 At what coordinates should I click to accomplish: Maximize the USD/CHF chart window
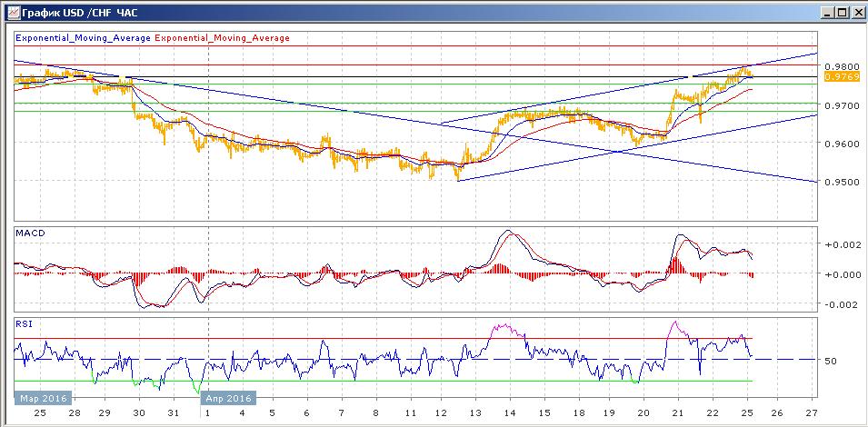pos(842,13)
